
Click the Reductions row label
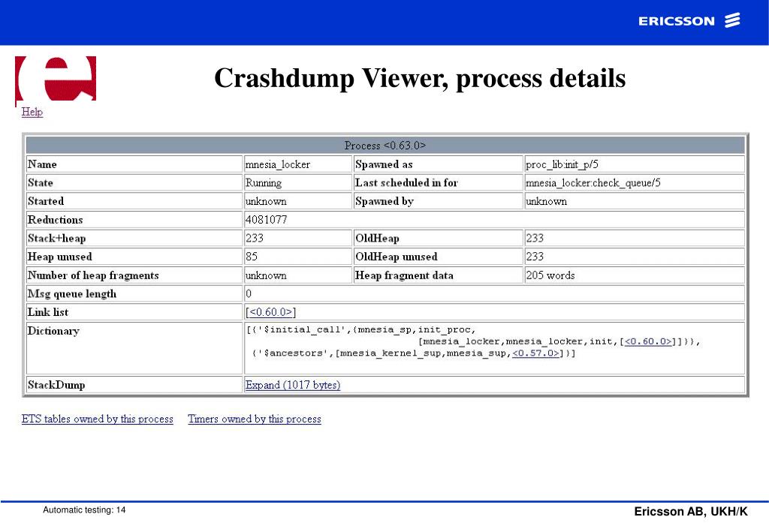click(x=56, y=219)
